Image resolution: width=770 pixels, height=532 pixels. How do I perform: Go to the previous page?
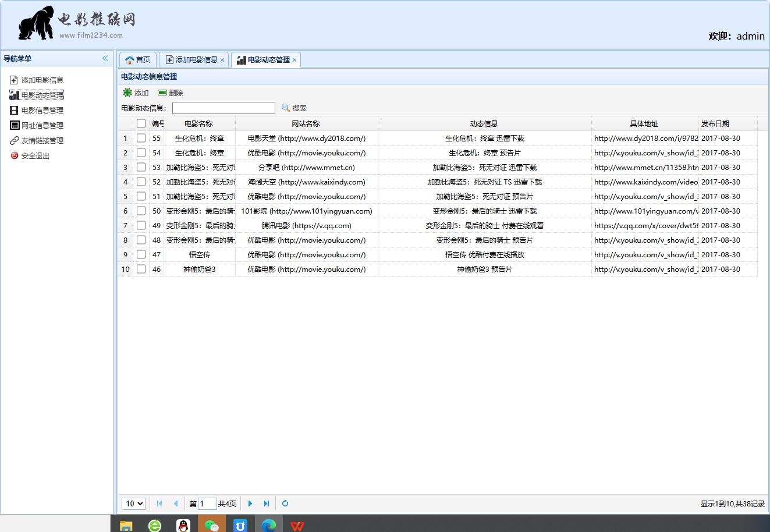(x=176, y=504)
